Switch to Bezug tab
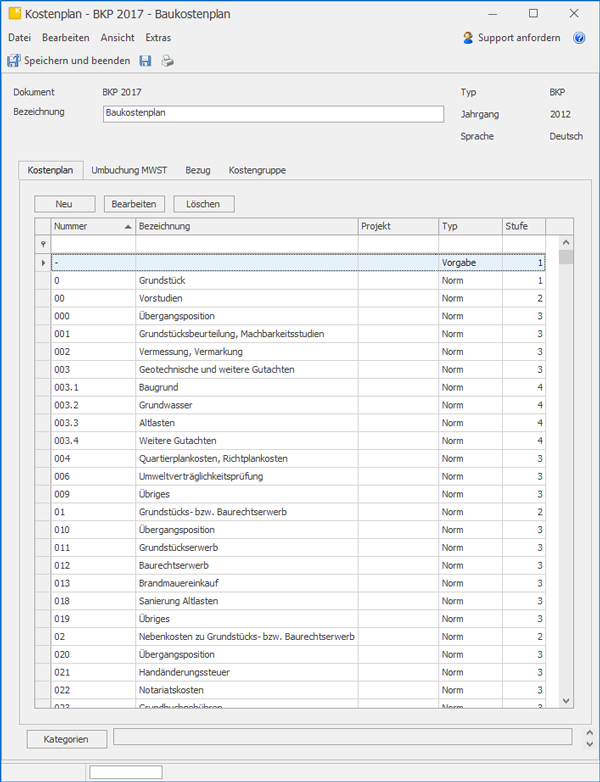 (x=198, y=170)
